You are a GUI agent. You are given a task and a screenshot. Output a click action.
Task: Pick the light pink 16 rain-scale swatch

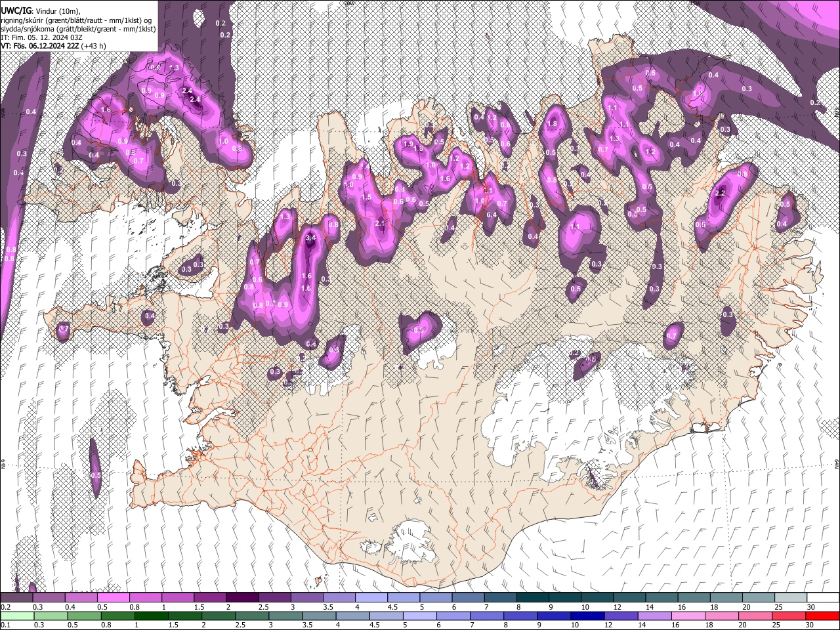tap(687, 616)
